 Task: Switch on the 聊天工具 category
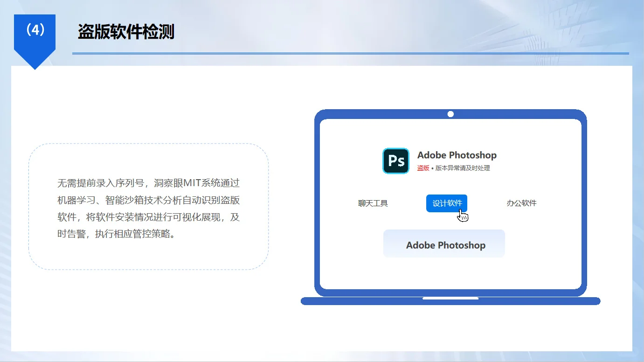click(x=373, y=203)
